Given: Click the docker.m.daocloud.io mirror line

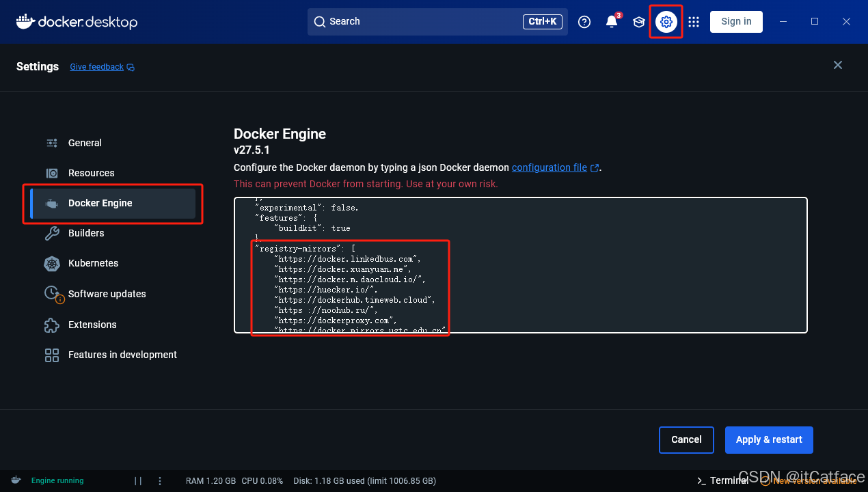Looking at the screenshot, I should pos(350,279).
